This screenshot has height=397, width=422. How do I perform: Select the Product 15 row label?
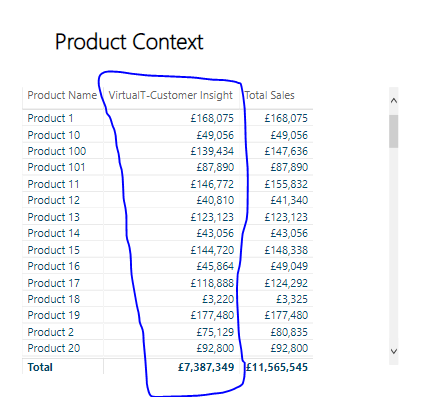click(54, 250)
